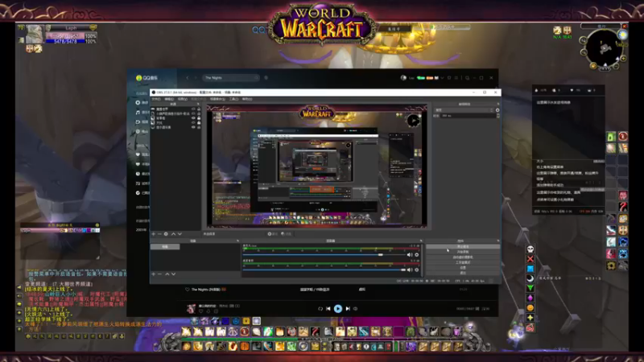This screenshot has height=362, width=644.
Task: Toggle lock on third OBS source
Action: tap(199, 118)
